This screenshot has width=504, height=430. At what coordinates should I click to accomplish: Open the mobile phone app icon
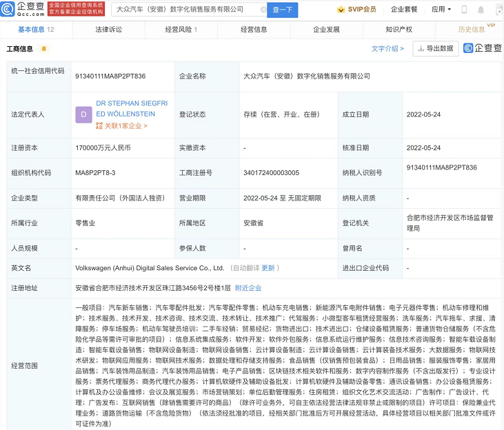(464, 10)
